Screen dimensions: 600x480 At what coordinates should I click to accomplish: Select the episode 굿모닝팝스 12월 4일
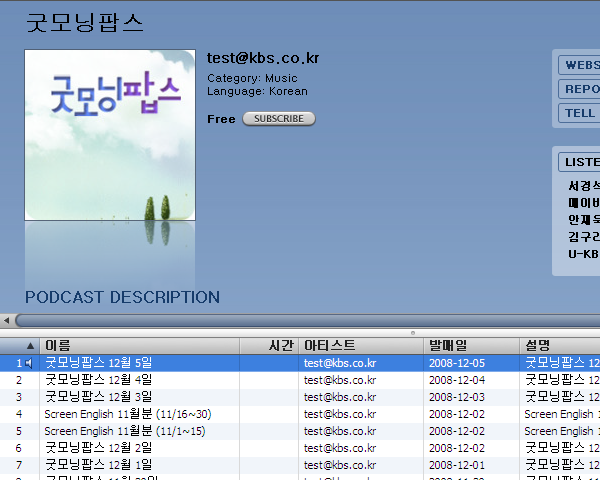(x=99, y=380)
